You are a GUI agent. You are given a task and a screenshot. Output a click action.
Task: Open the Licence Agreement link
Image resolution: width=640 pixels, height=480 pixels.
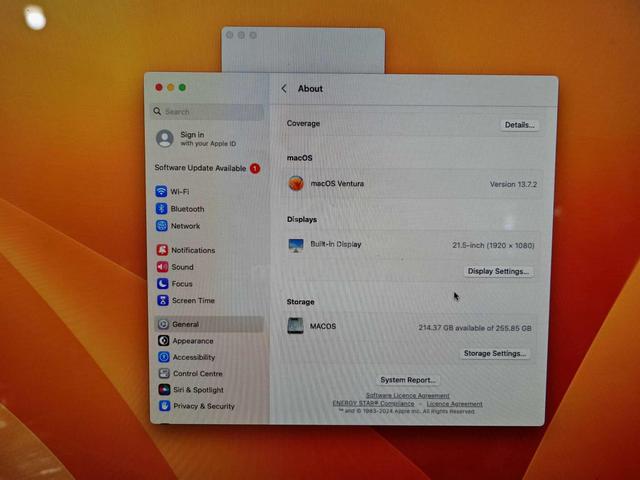click(x=454, y=404)
